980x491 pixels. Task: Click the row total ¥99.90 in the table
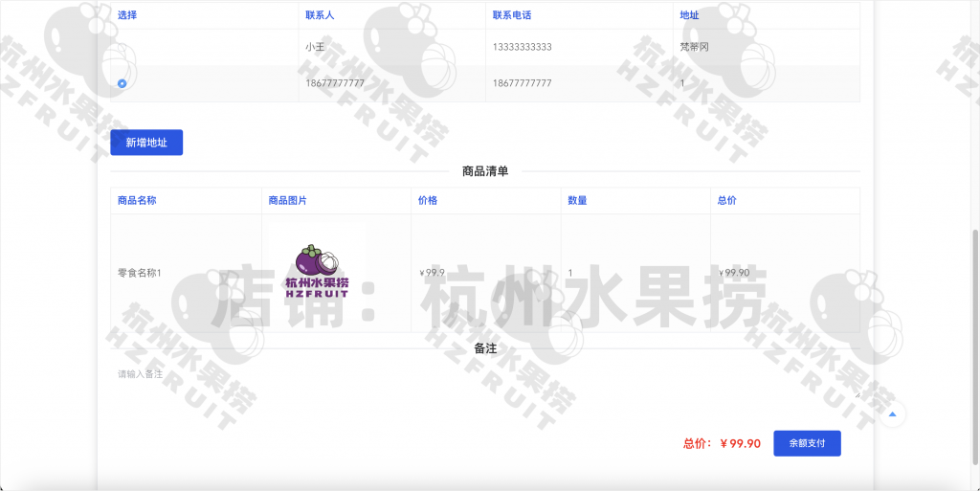coord(734,273)
